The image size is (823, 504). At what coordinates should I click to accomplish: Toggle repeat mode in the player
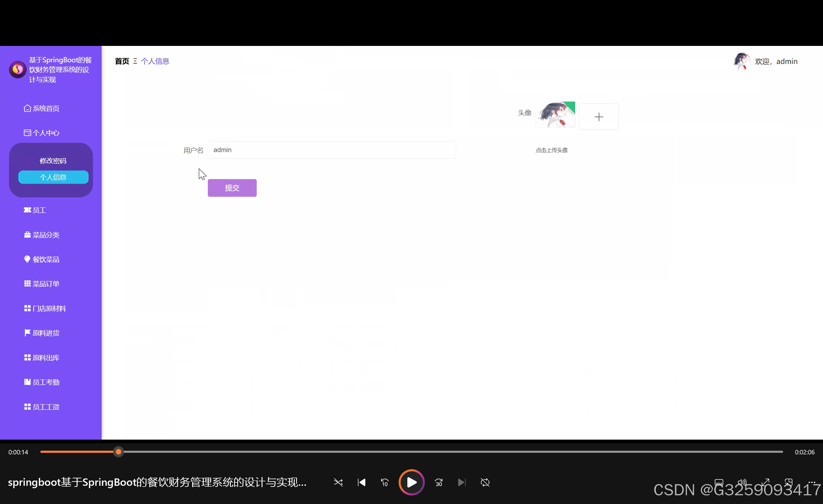coord(485,482)
